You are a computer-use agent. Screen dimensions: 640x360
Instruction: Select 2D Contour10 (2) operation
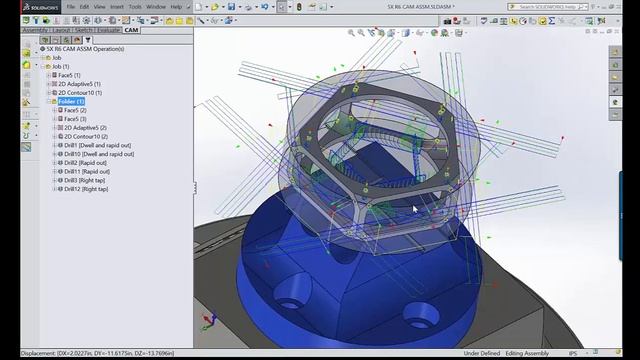tap(86, 137)
